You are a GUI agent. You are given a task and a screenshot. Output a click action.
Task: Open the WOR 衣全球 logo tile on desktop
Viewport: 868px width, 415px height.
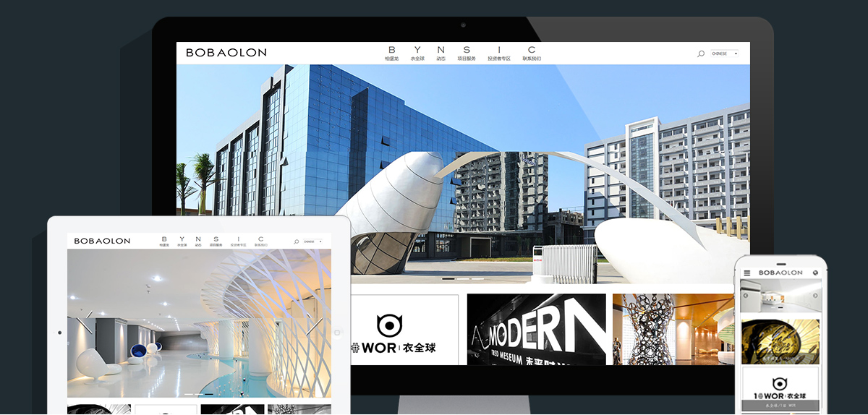coord(404,330)
